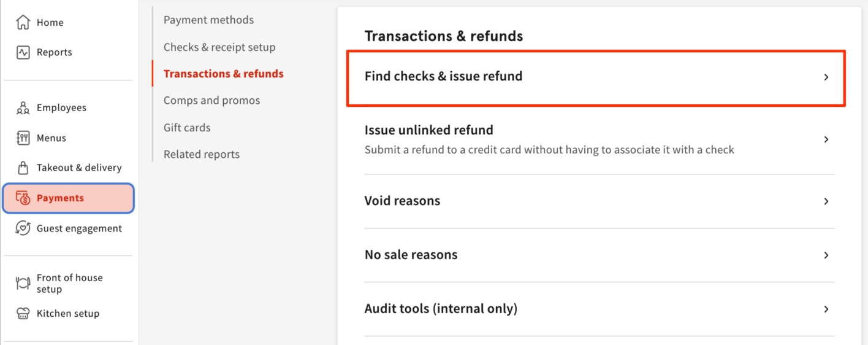Screen dimensions: 868x345
Task: Go to Payment methods submenu
Action: [208, 20]
